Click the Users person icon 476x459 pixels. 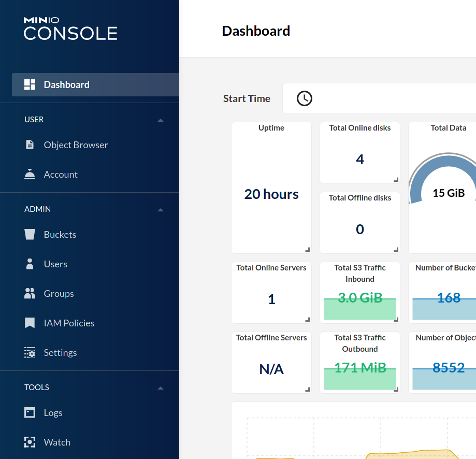tap(30, 264)
